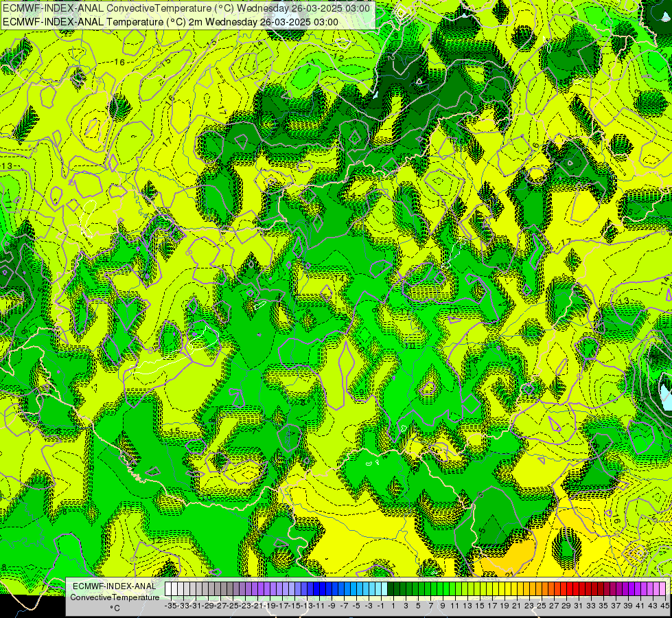Click the -9 legend scale label
Viewport: 672px width, 618px height.
332,606
